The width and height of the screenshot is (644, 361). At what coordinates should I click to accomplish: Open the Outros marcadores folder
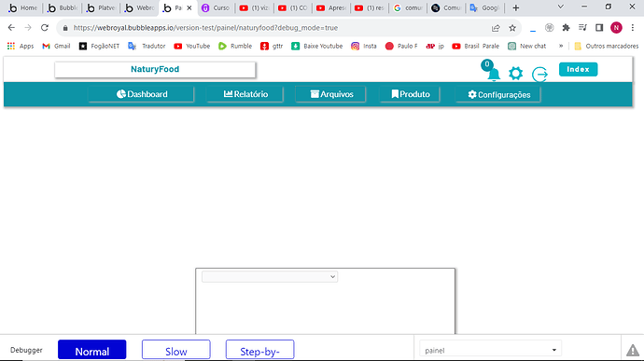(x=607, y=46)
